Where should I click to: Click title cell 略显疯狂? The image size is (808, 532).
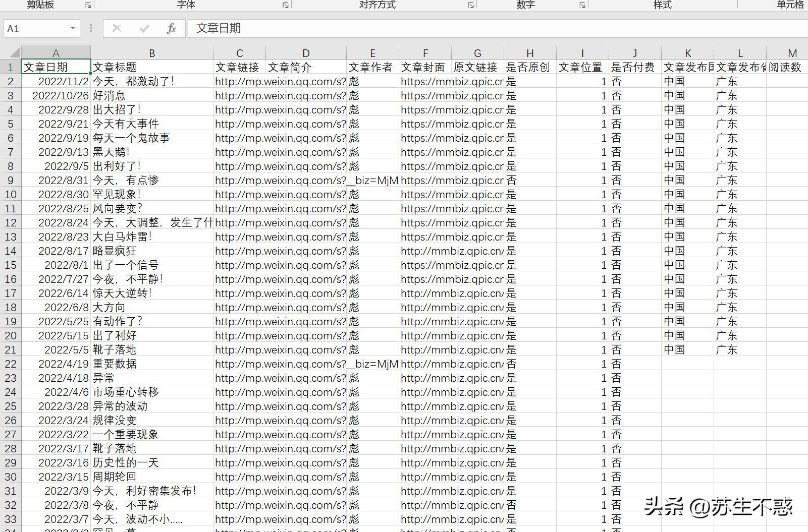(x=152, y=251)
